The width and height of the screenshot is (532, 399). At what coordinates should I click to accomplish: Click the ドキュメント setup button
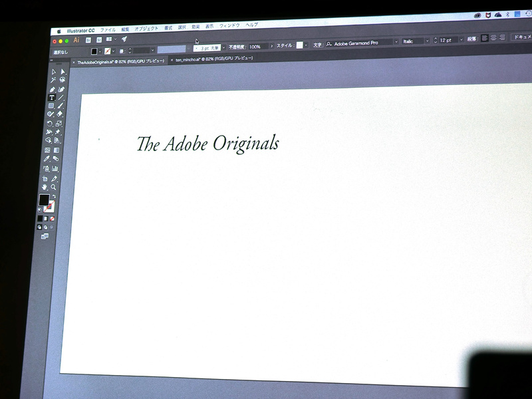[x=522, y=37]
